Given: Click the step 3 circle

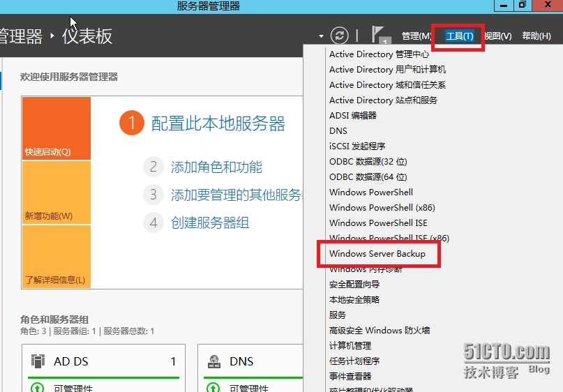Looking at the screenshot, I should (153, 195).
